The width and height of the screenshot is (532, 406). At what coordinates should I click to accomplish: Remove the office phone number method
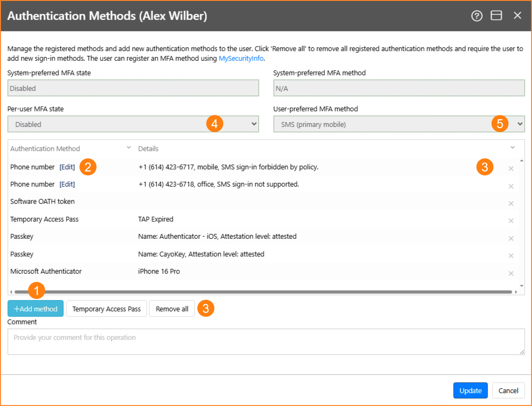click(x=511, y=186)
